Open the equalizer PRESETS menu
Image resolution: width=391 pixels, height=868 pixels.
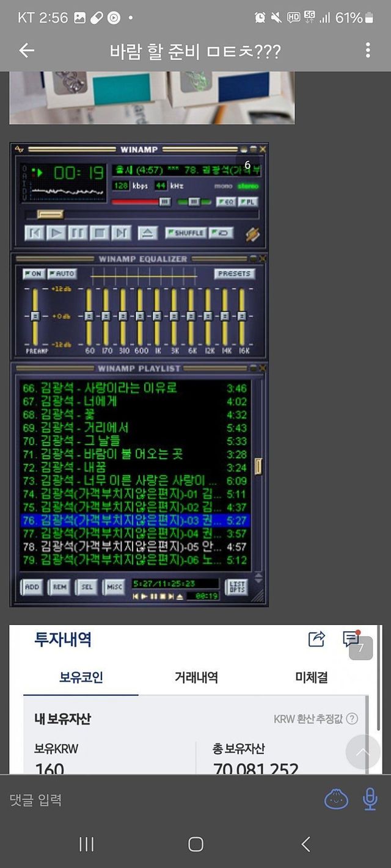coord(234,274)
